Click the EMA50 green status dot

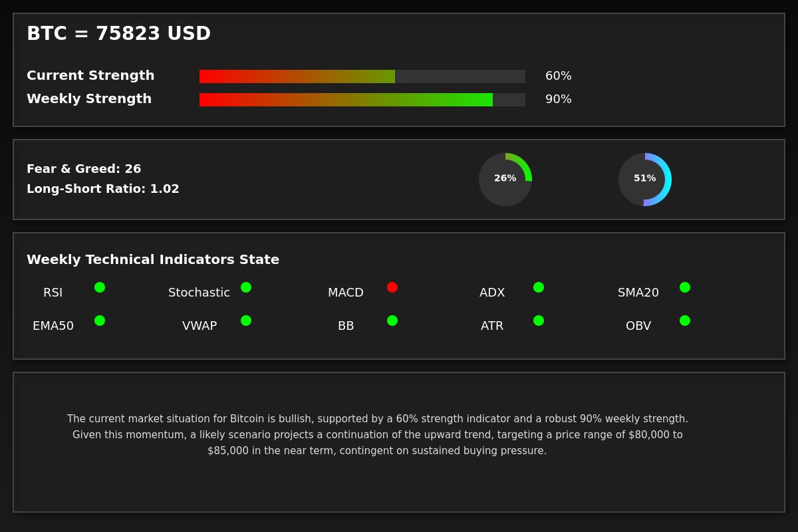(x=100, y=321)
